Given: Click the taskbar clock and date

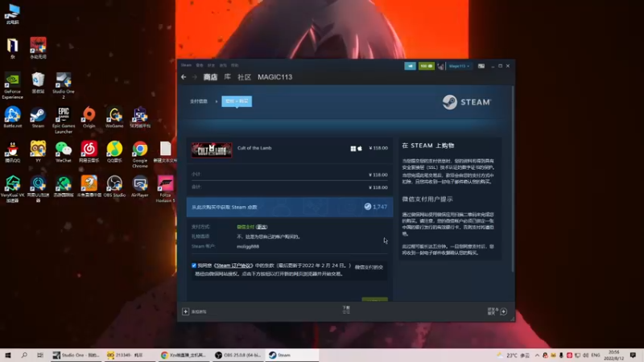Looking at the screenshot, I should tap(613, 355).
